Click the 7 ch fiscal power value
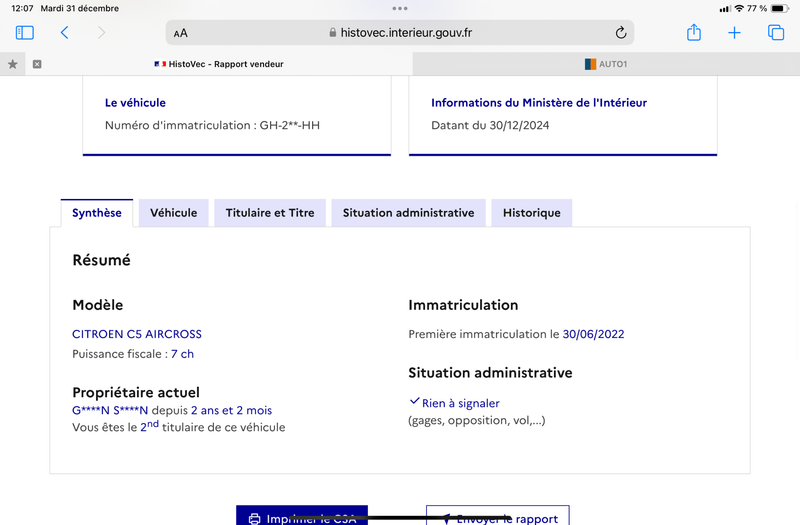The image size is (800, 525). tap(182, 354)
